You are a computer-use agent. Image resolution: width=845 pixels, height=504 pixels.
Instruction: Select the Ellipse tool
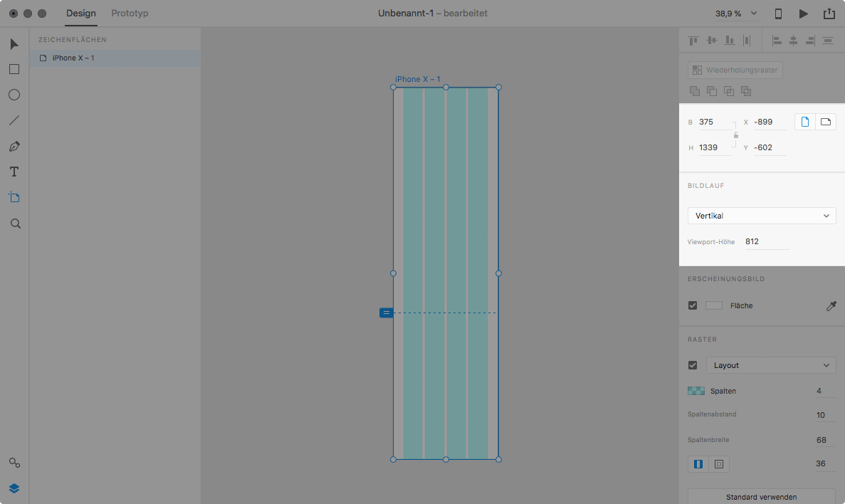coord(14,94)
